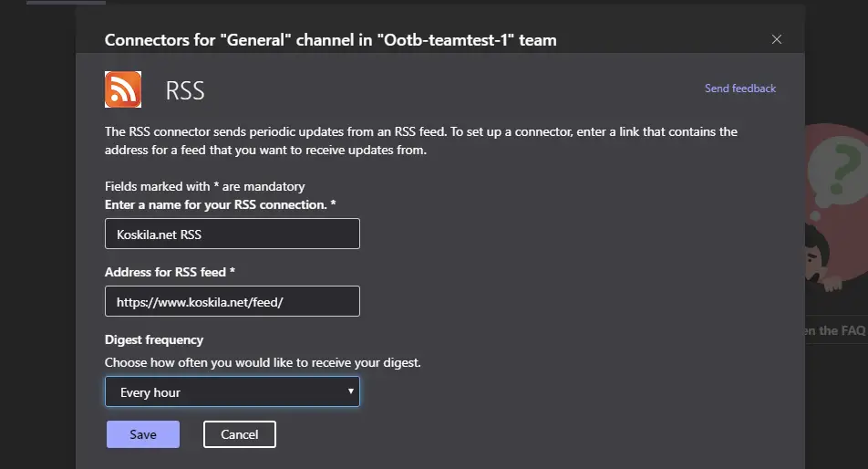
Task: Click the RSS connector heading text
Action: click(x=185, y=91)
